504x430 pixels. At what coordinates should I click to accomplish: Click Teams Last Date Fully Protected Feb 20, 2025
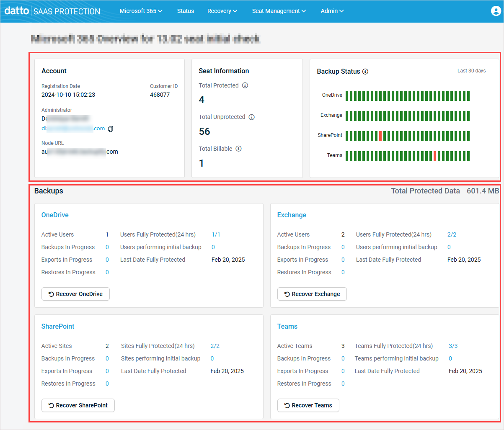[465, 371]
